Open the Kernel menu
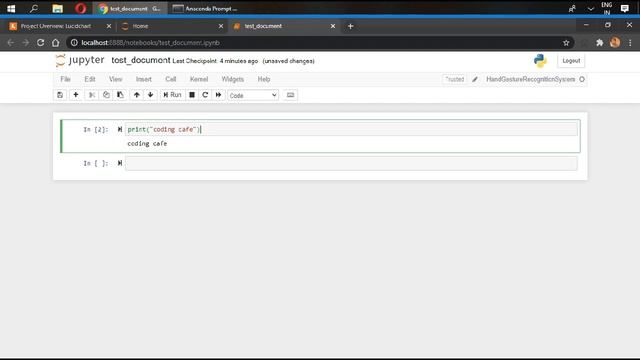The width and height of the screenshot is (640, 360). coord(199,79)
